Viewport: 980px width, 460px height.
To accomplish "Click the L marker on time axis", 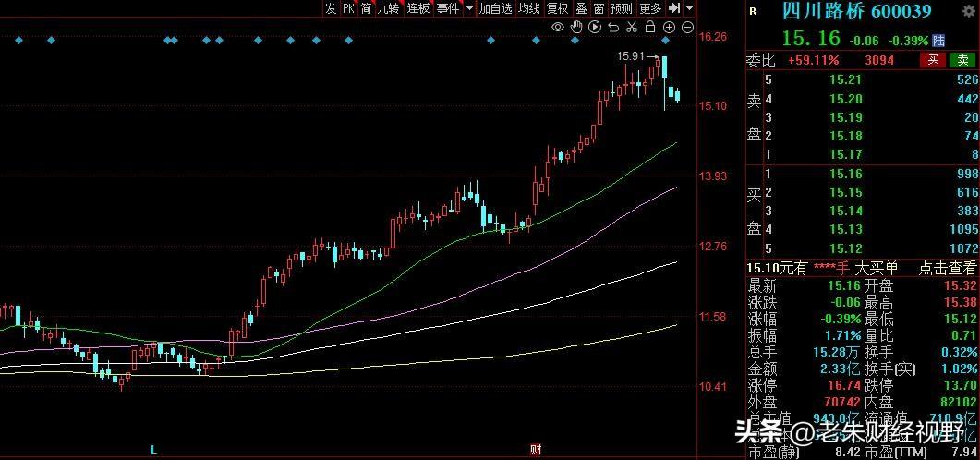I will click(x=153, y=449).
